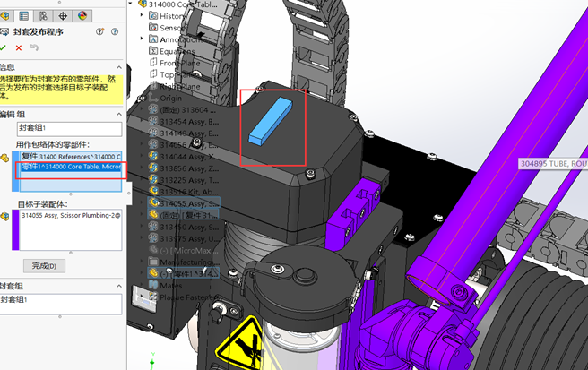Open the DimXpertManager crosshair tab
The image size is (588, 370).
pos(63,16)
